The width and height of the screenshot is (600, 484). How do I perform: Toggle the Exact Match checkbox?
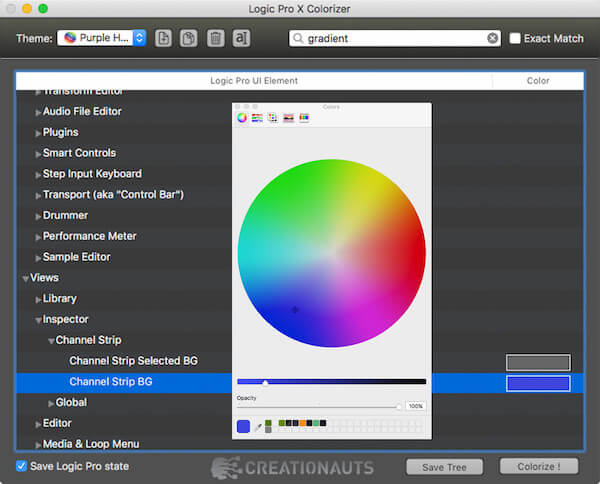point(515,38)
